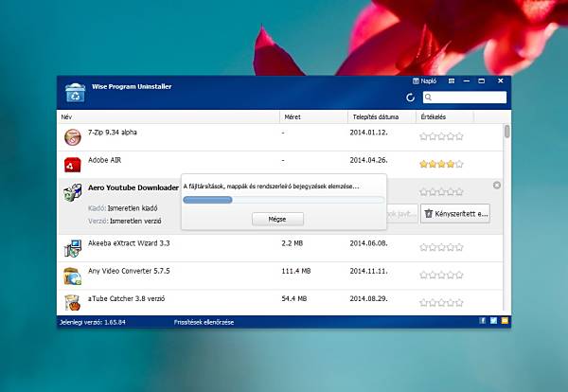568x392 pixels.
Task: Rate Any Video Converter stars
Action: [x=441, y=275]
